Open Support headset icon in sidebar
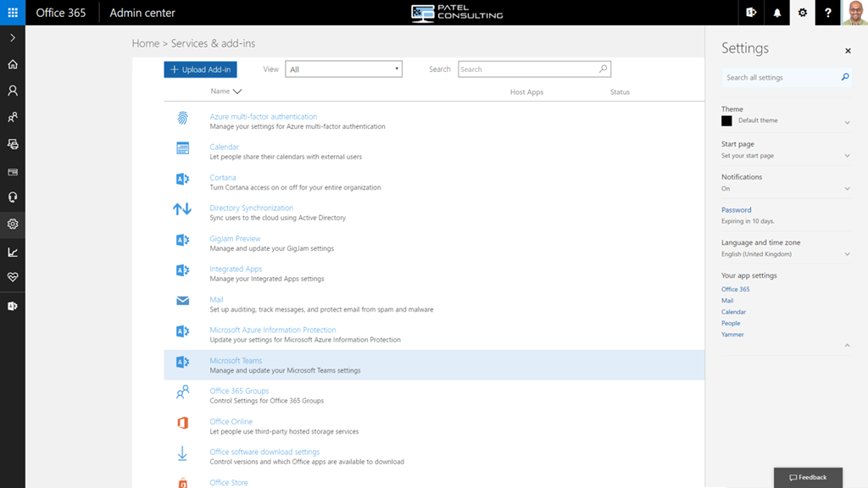The width and height of the screenshot is (868, 488). tap(13, 197)
